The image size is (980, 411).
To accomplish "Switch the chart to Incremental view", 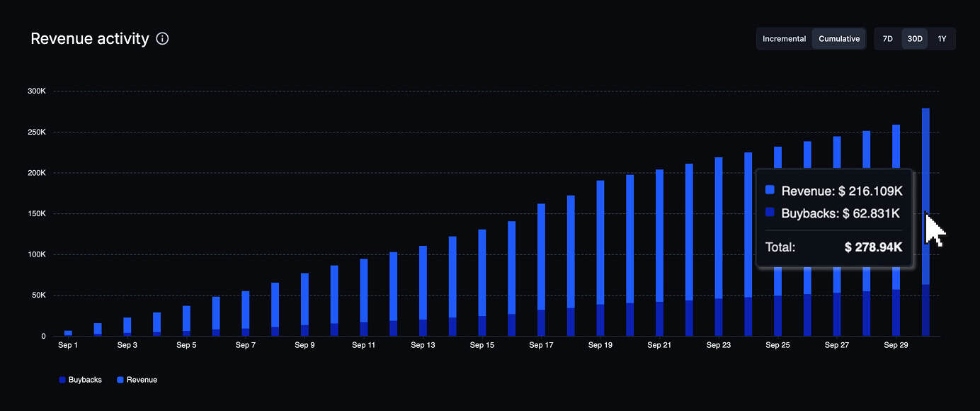I will (x=784, y=39).
